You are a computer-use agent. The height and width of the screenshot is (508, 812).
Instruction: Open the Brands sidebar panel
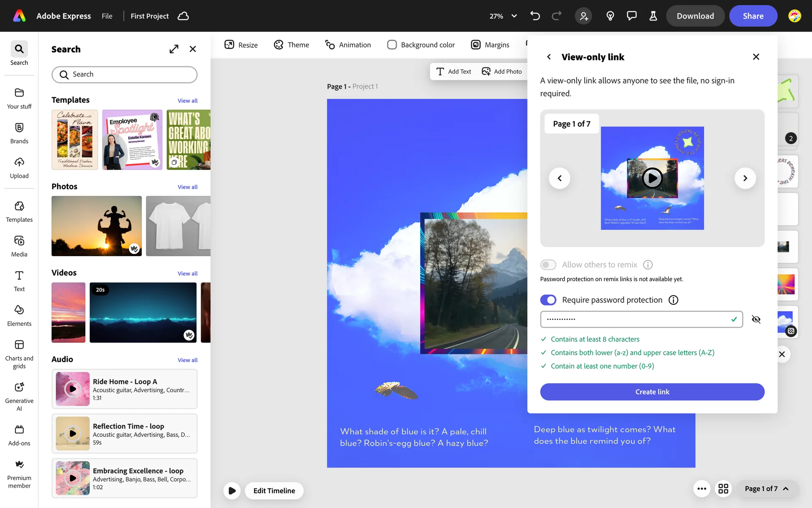pos(19,133)
